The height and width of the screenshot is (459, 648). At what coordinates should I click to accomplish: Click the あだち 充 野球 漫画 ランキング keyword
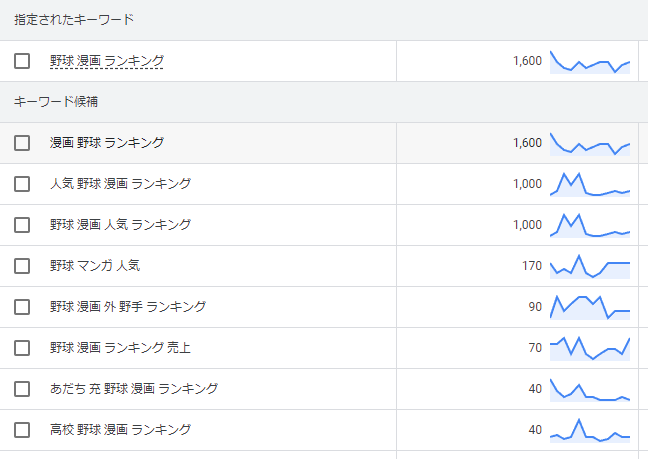tap(133, 389)
